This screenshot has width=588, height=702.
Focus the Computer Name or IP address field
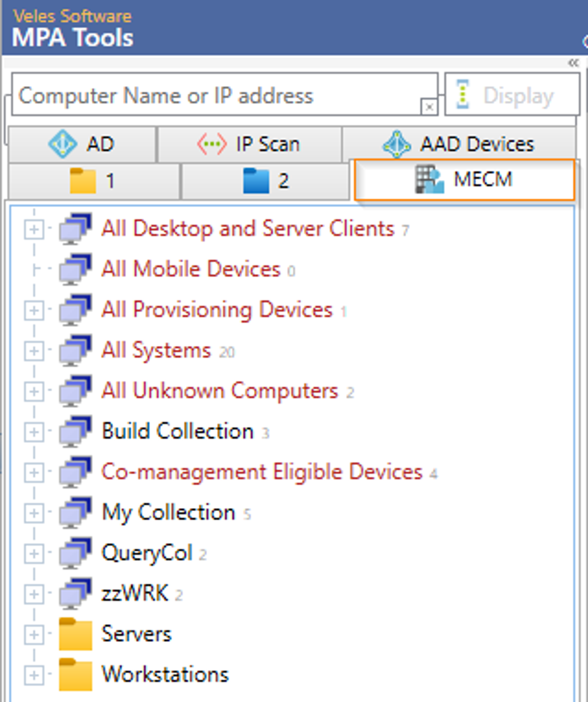(225, 94)
